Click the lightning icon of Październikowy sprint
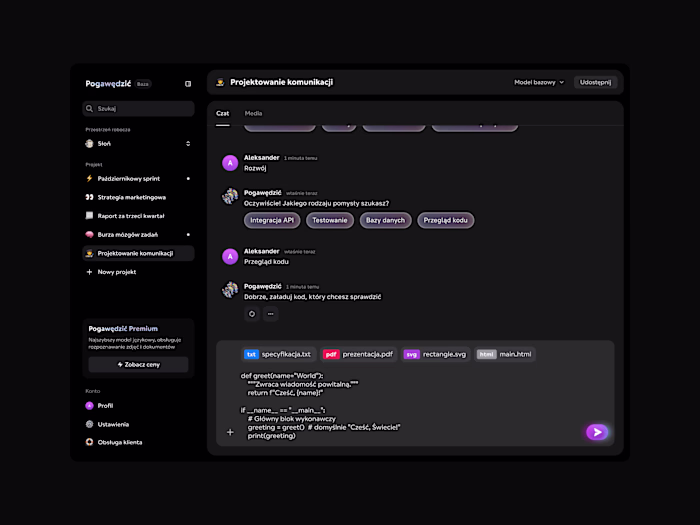The image size is (700, 525). [x=89, y=179]
